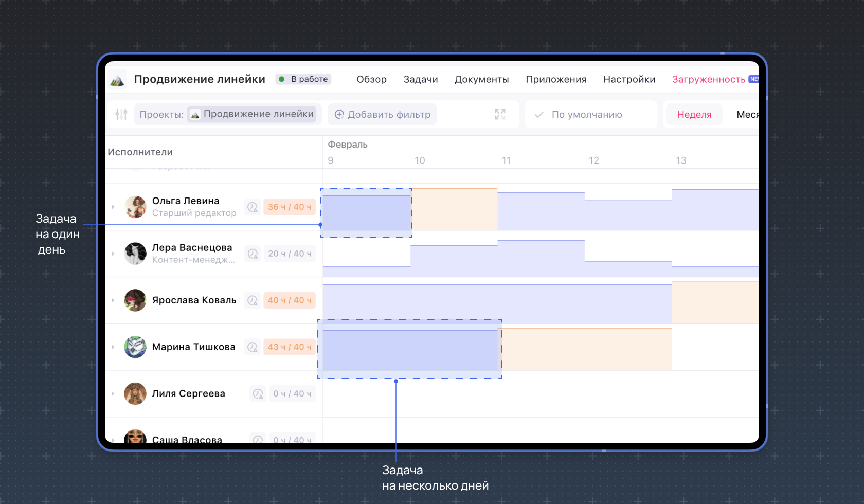Click the project mountain logo icon
Image resolution: width=864 pixels, height=504 pixels.
click(x=117, y=80)
